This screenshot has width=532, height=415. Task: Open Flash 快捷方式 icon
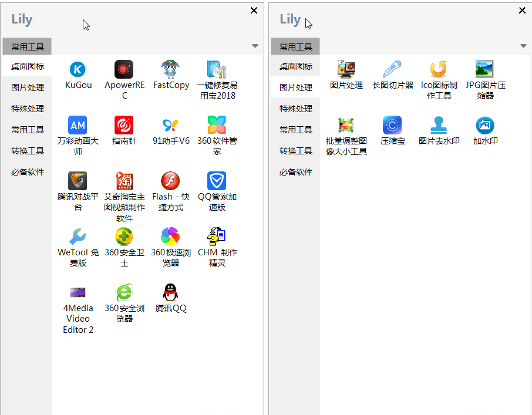[x=170, y=181]
